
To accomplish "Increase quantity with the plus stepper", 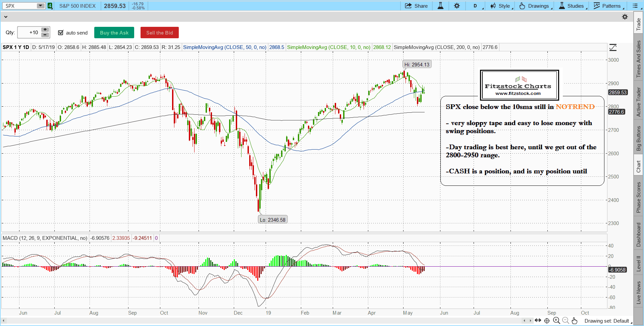I will (45, 30).
